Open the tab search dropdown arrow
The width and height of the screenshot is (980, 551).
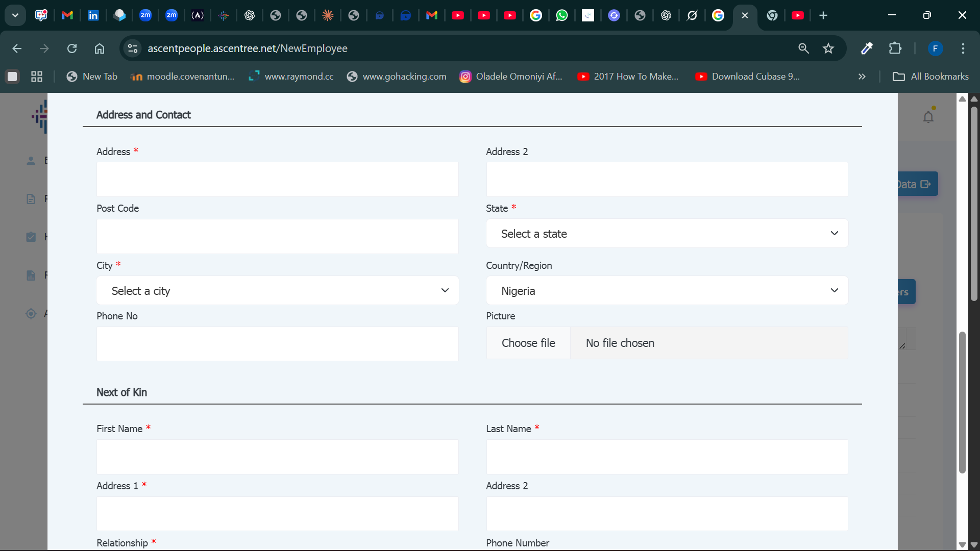[15, 15]
